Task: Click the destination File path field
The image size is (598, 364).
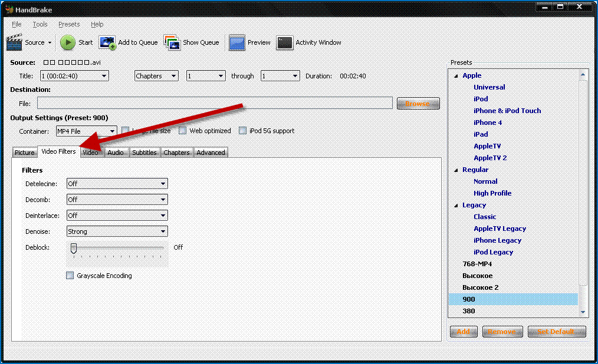Action: (215, 103)
